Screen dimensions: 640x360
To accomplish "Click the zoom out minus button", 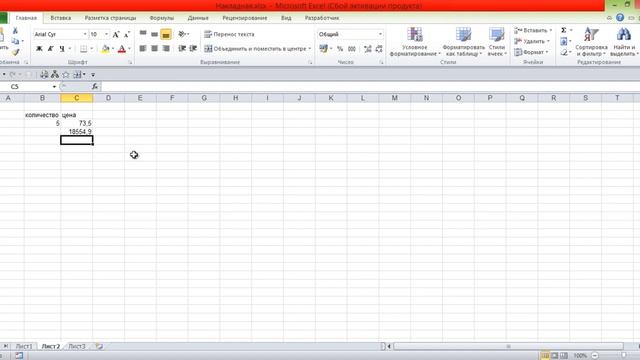I will [x=595, y=356].
